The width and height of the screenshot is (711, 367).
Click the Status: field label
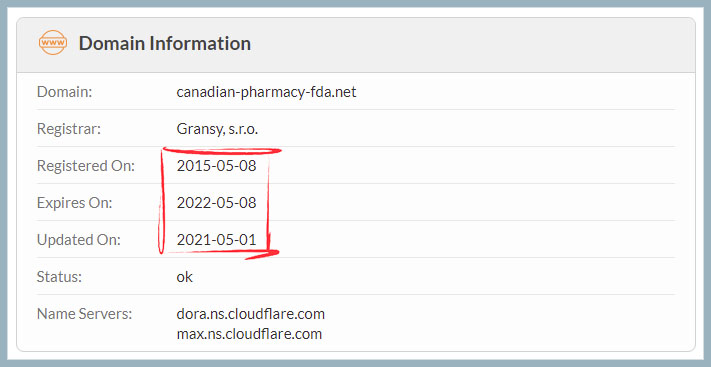coord(59,277)
